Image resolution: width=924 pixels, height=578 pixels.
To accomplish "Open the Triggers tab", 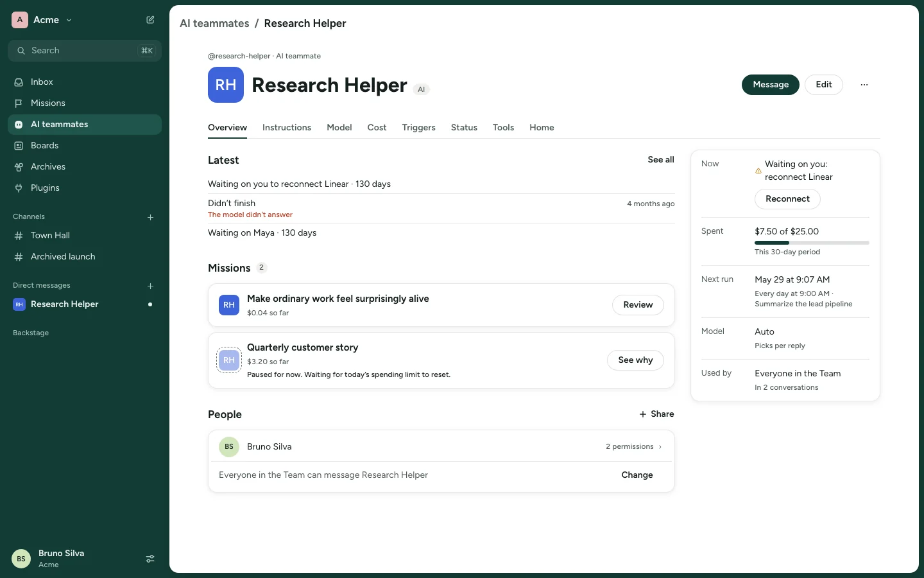I will (x=419, y=128).
